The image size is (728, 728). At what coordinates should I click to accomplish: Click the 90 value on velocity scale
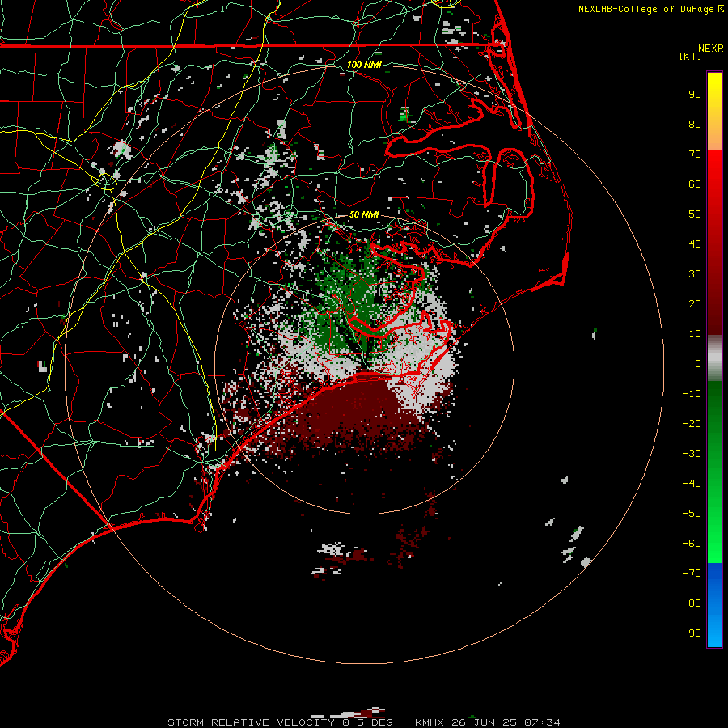point(695,95)
